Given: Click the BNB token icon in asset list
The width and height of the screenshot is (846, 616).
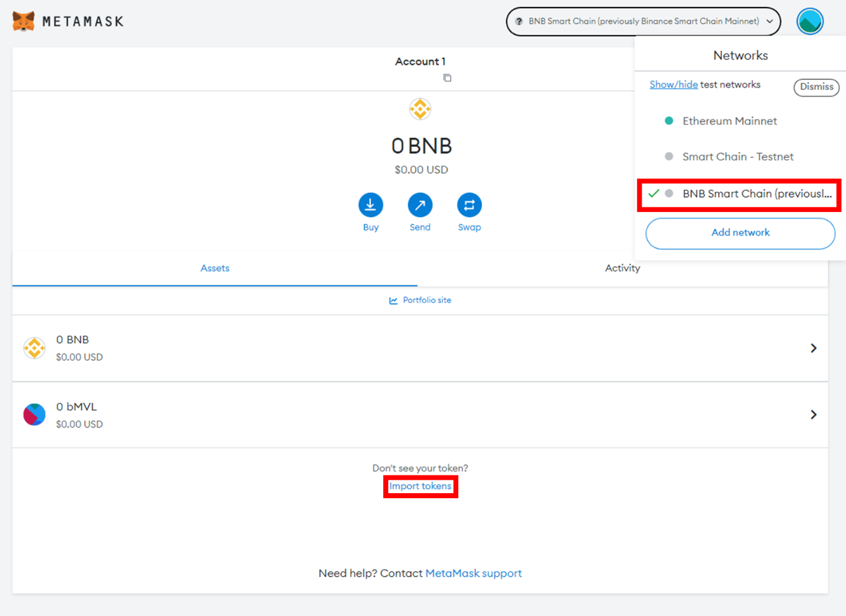Looking at the screenshot, I should point(34,348).
